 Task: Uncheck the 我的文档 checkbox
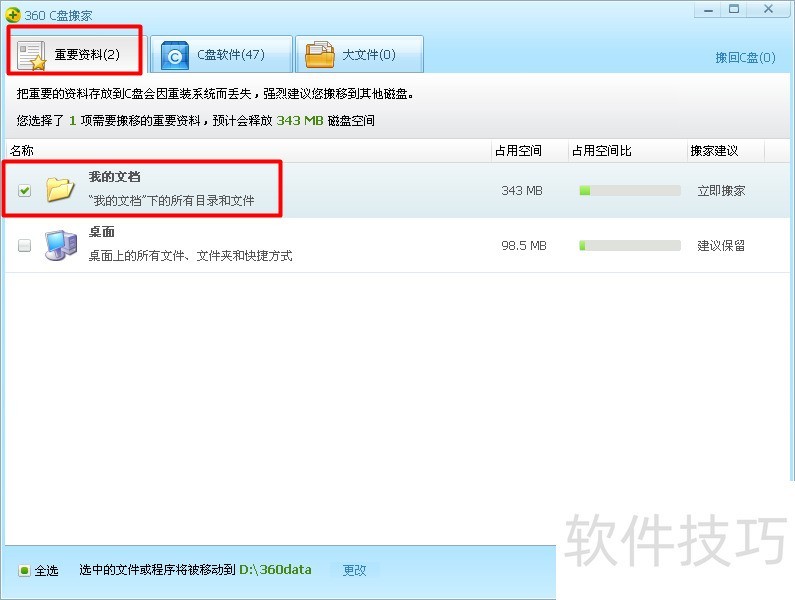[25, 190]
